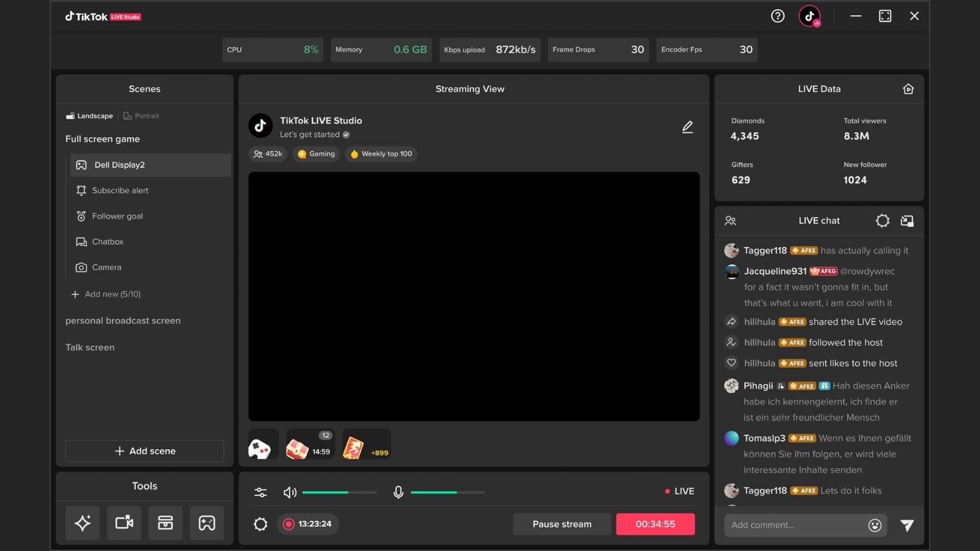Click the 452k viewers chip
This screenshot has height=551, width=980.
(268, 154)
